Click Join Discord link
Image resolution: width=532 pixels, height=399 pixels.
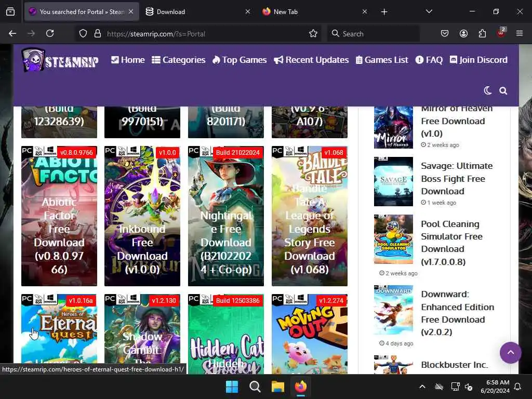(x=478, y=60)
